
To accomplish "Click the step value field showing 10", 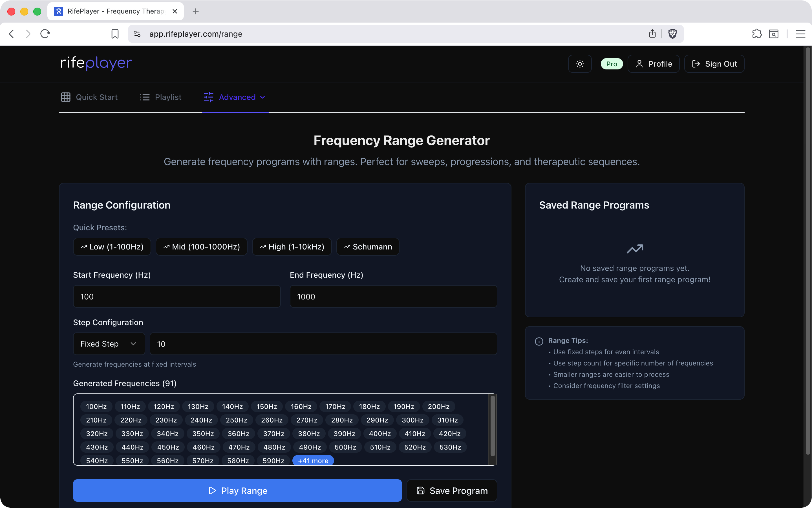I will pyautogui.click(x=323, y=344).
